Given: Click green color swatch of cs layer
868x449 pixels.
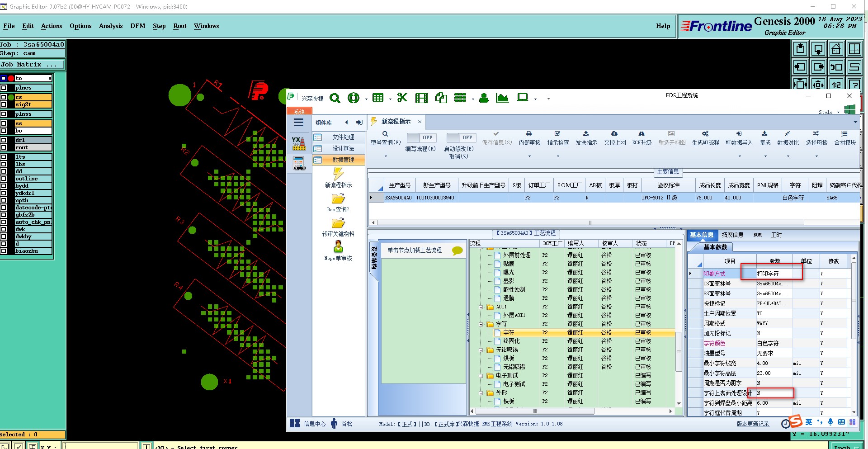Looking at the screenshot, I should click(x=11, y=97).
